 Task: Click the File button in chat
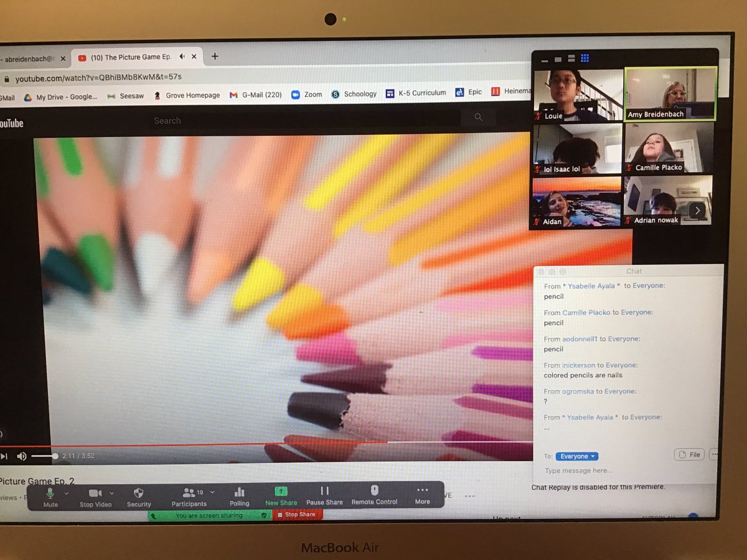[x=690, y=455]
